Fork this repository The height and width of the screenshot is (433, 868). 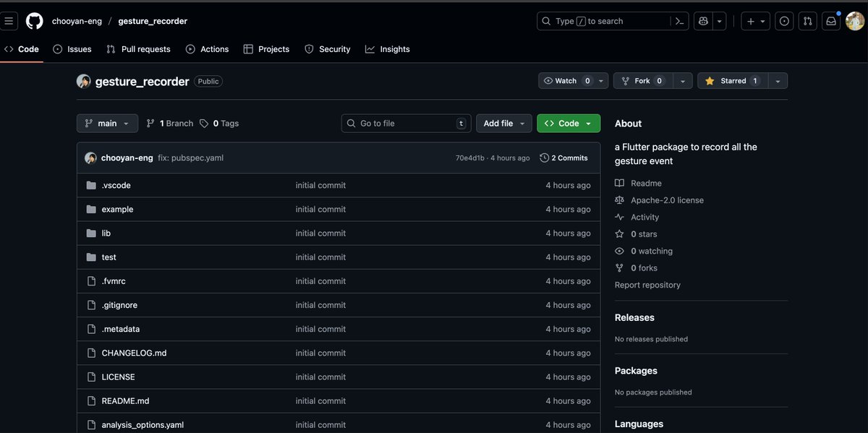[643, 81]
